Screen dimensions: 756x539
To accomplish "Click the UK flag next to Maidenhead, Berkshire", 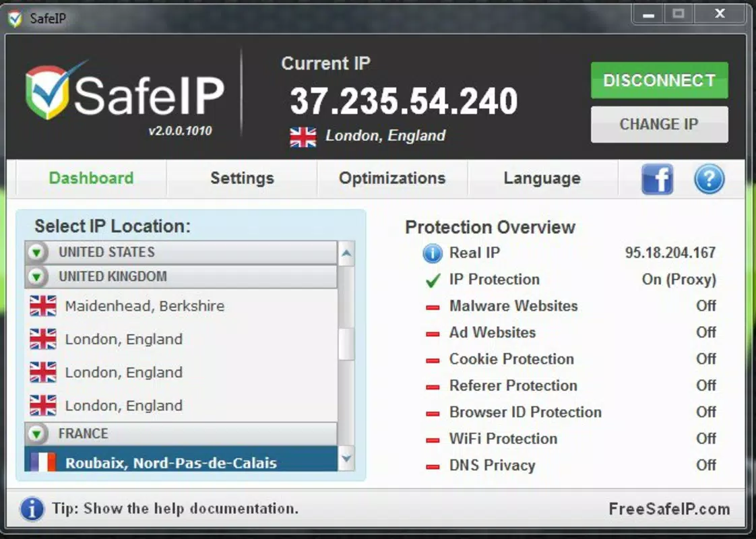I will coord(43,306).
